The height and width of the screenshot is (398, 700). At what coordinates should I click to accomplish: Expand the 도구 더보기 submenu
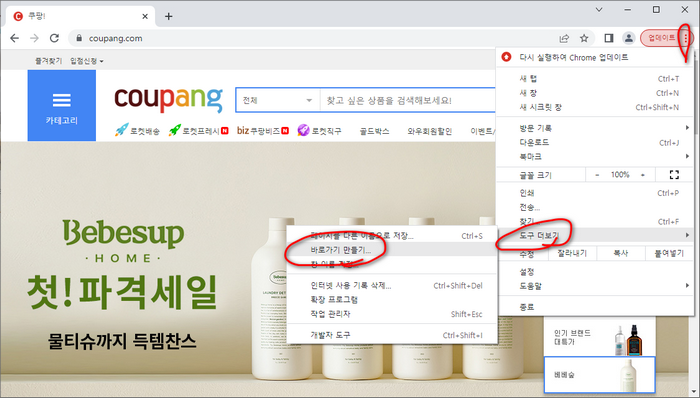594,235
